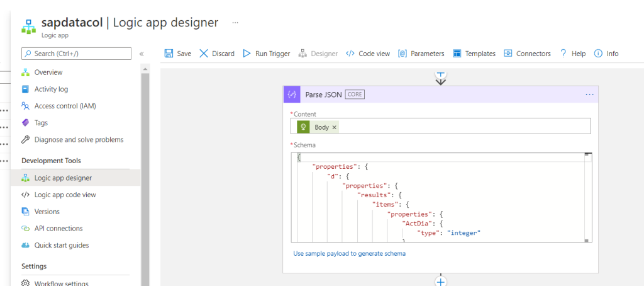Click in the Search (Ctrl+/) input field
The image size is (644, 286).
pos(76,54)
